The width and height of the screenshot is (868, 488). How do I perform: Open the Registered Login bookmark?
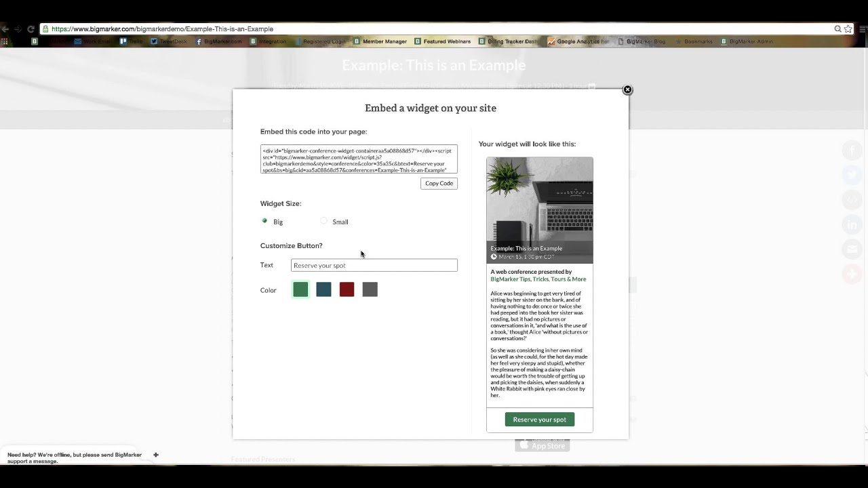320,41
